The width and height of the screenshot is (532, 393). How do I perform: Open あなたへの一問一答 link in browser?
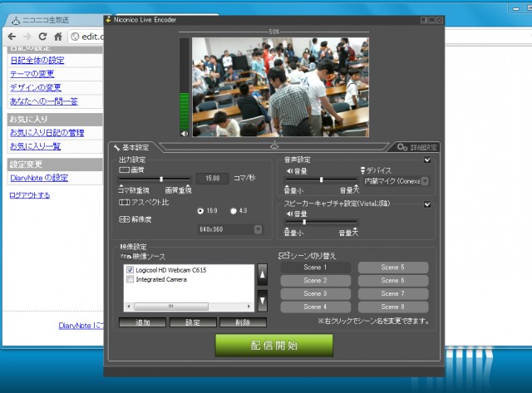[44, 101]
